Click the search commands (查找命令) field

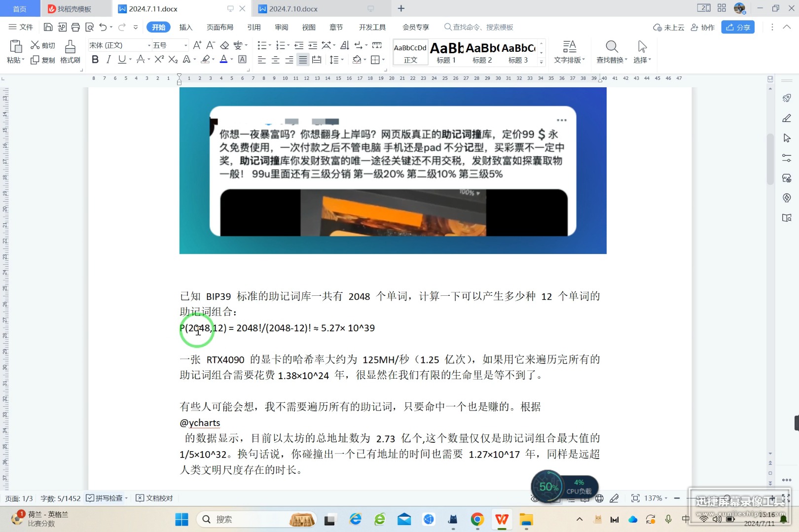click(x=478, y=27)
